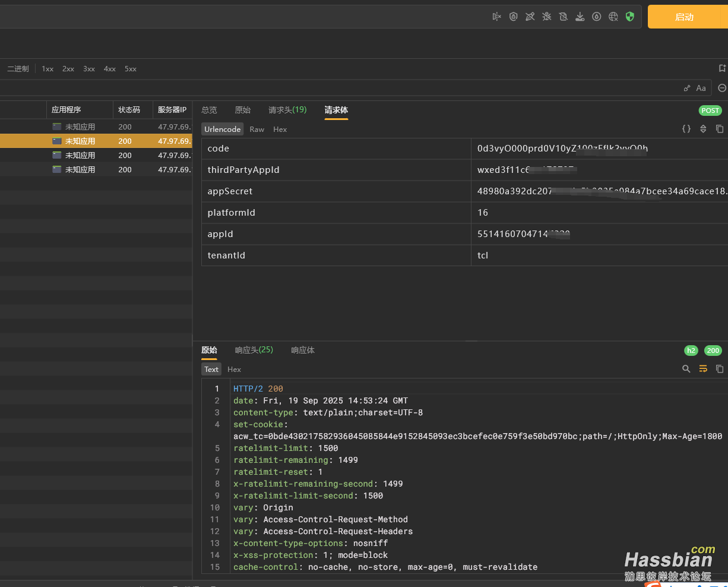Click the circled minus icon beside search
Screen dimensions: 728x587
[722, 88]
